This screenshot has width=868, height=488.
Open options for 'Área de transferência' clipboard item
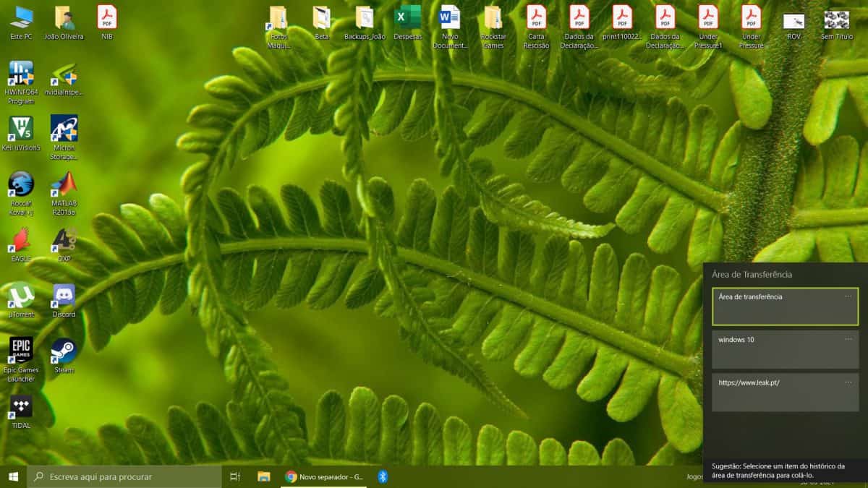tap(848, 296)
